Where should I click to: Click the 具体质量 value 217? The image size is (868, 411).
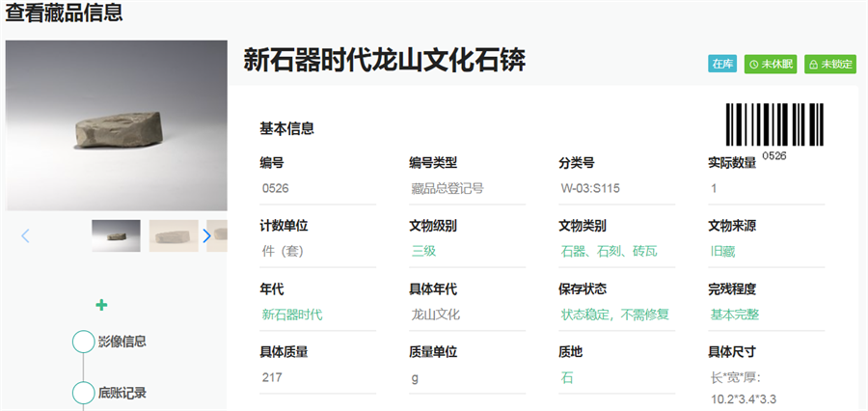(x=272, y=378)
